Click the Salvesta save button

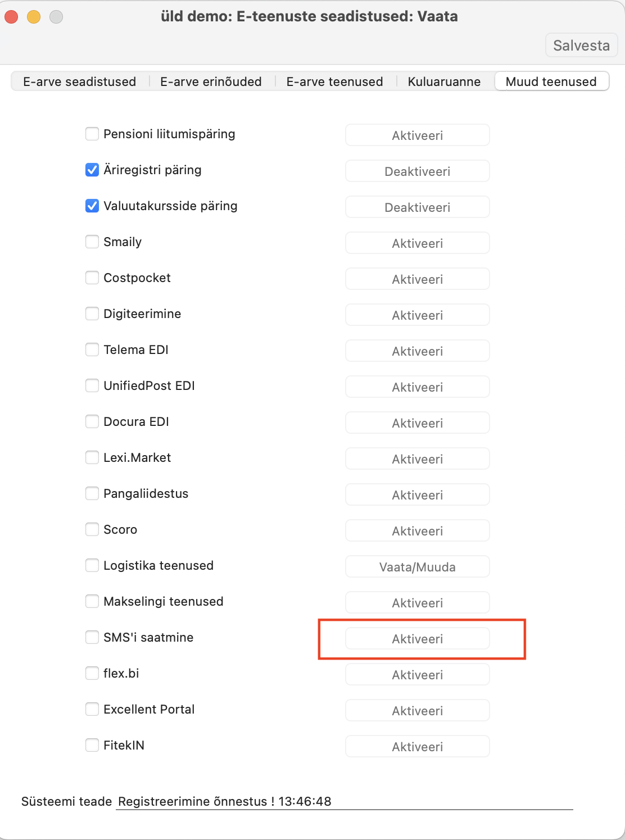[x=581, y=46]
